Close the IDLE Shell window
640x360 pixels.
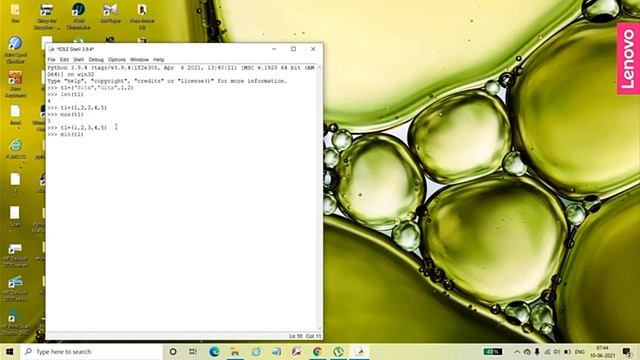coord(313,49)
